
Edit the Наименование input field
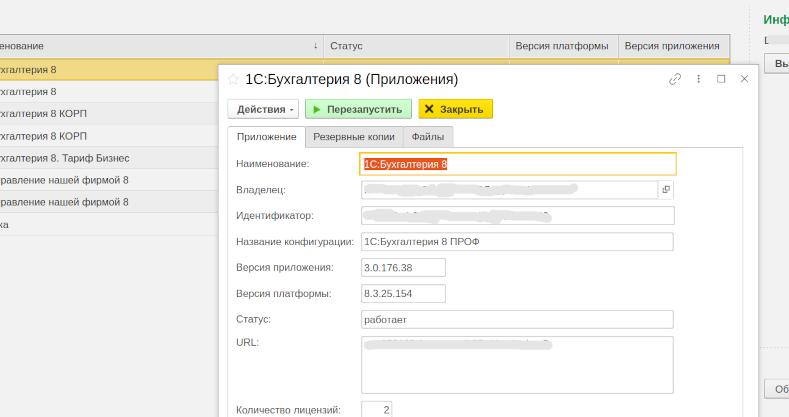(x=518, y=164)
